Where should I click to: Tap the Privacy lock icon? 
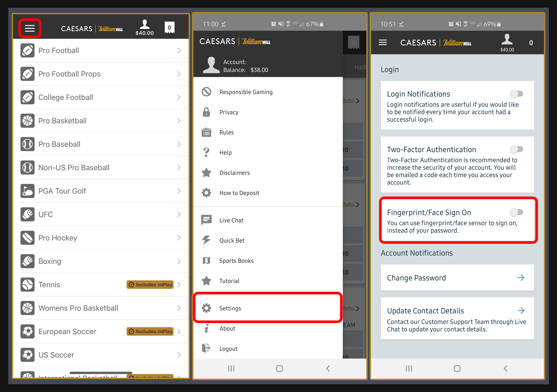pyautogui.click(x=206, y=112)
